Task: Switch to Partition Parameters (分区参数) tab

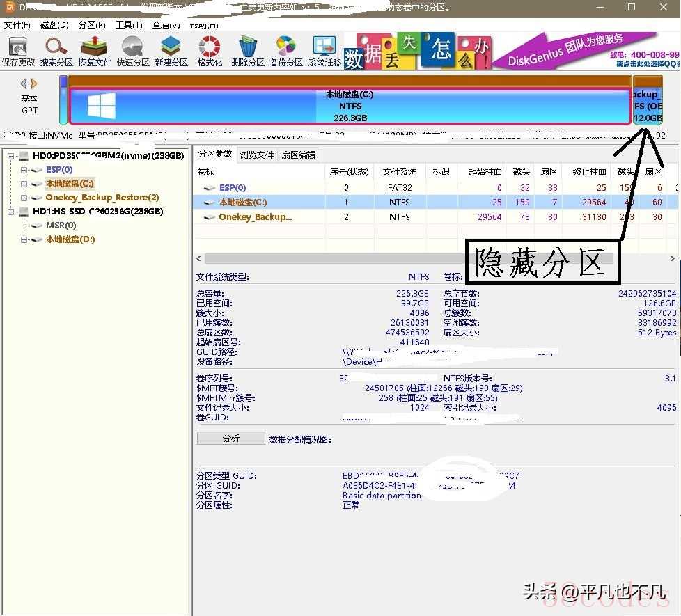Action: click(x=215, y=154)
